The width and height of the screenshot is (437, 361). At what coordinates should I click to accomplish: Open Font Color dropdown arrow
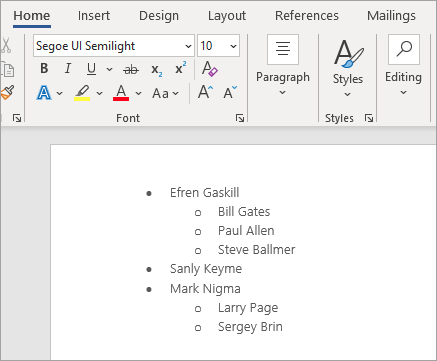pos(138,93)
